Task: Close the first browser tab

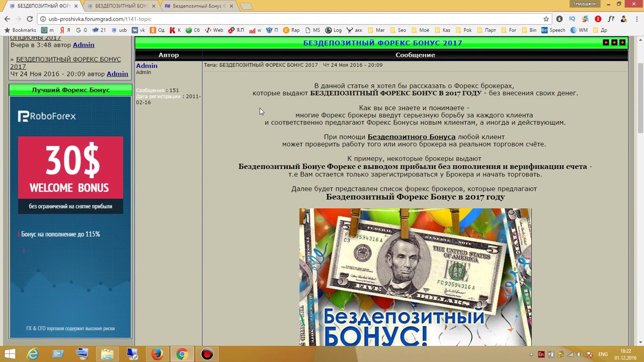Action: coord(76,6)
